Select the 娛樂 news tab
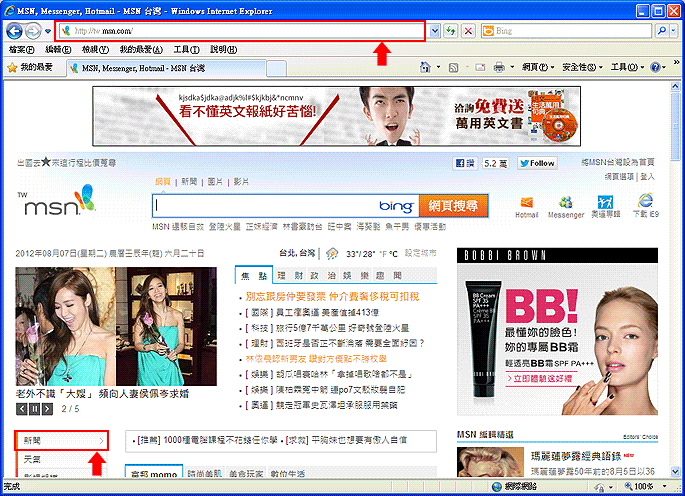The width and height of the screenshot is (685, 496). pos(355,276)
